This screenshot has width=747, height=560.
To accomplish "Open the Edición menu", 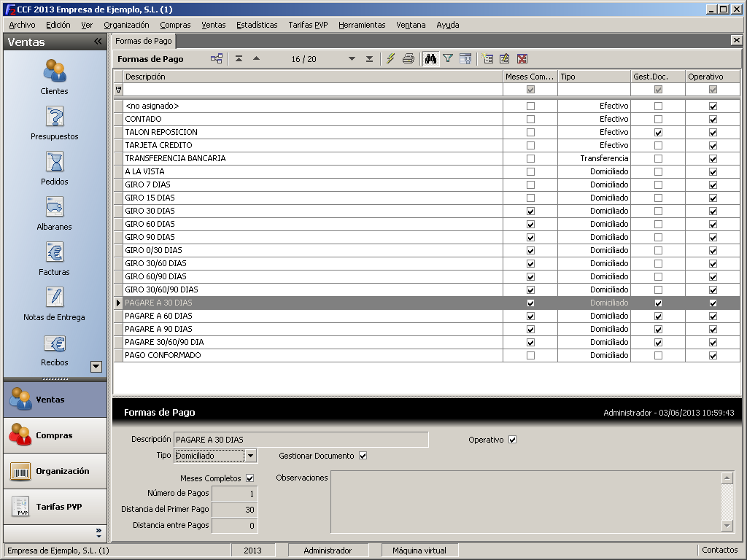I will click(x=58, y=25).
